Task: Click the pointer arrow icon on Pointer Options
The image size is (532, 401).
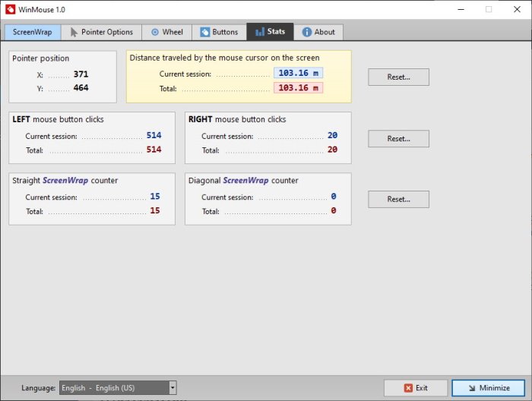Action: pyautogui.click(x=74, y=32)
